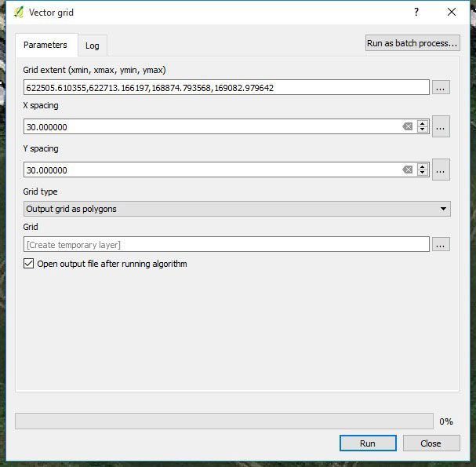Open X spacing data-defined options button
This screenshot has height=467, width=476.
(x=441, y=126)
